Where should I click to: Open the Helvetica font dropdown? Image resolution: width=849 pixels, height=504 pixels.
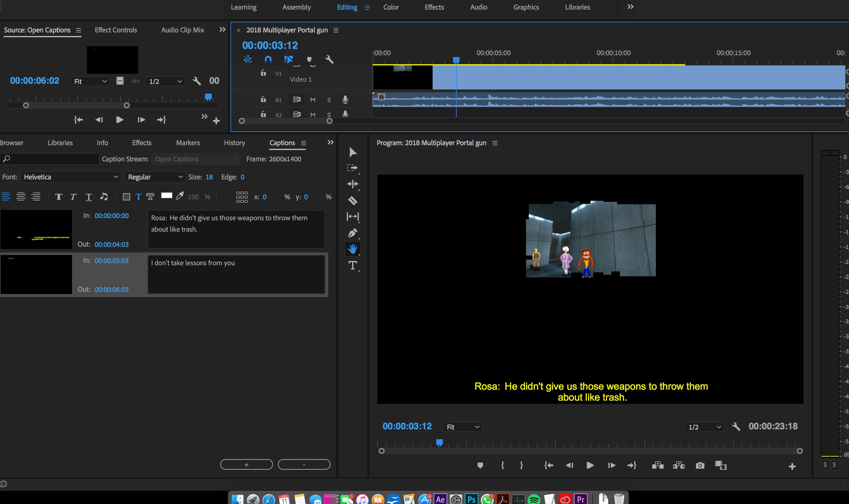coord(70,177)
